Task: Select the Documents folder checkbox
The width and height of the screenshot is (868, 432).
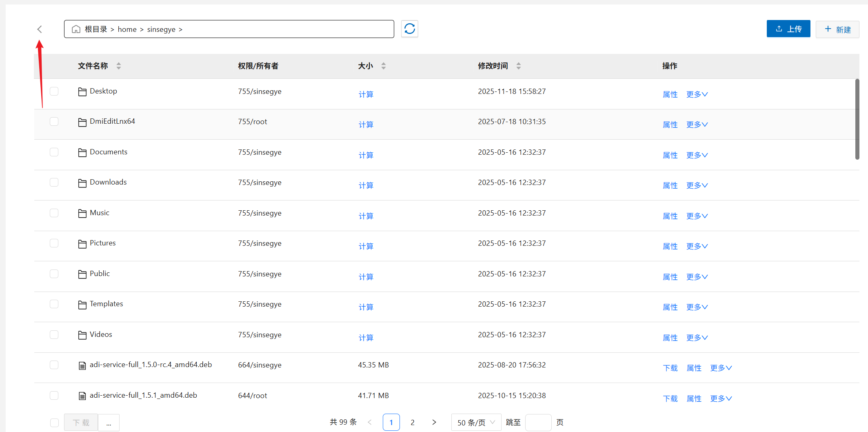Action: 54,152
